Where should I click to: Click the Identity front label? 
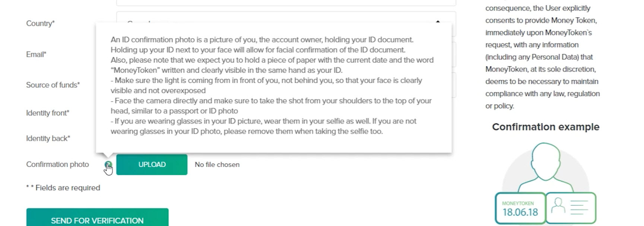coord(48,113)
